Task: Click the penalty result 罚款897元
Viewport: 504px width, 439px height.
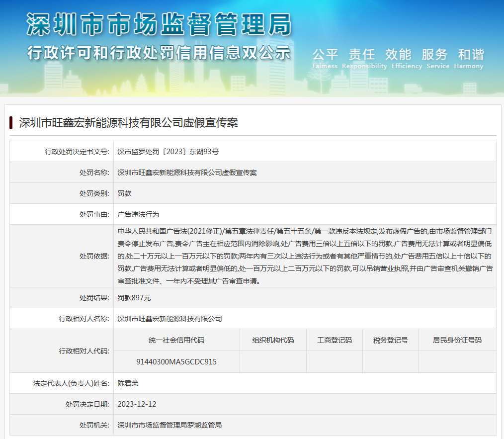Action: [x=134, y=298]
